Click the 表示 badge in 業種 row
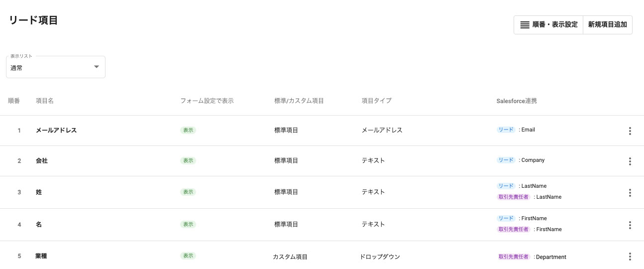The width and height of the screenshot is (644, 269). [x=188, y=256]
